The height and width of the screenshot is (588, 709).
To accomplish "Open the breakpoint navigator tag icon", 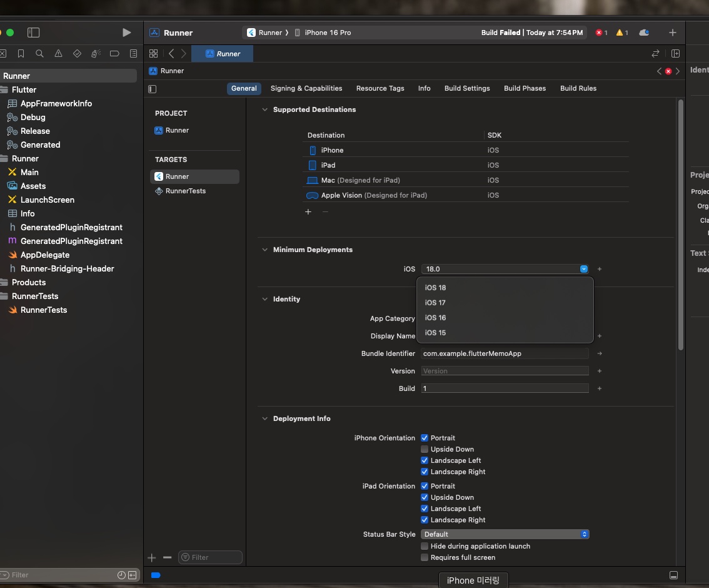I will [x=114, y=54].
